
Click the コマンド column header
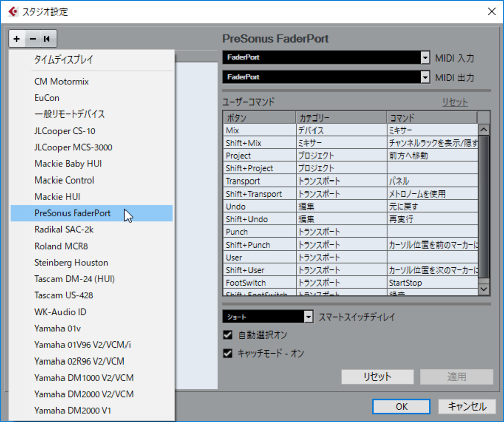point(432,117)
